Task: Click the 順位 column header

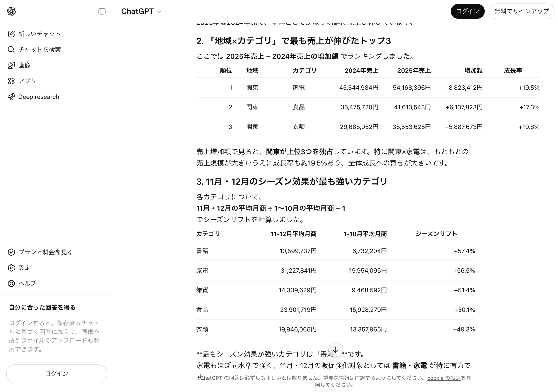Action: tap(226, 71)
